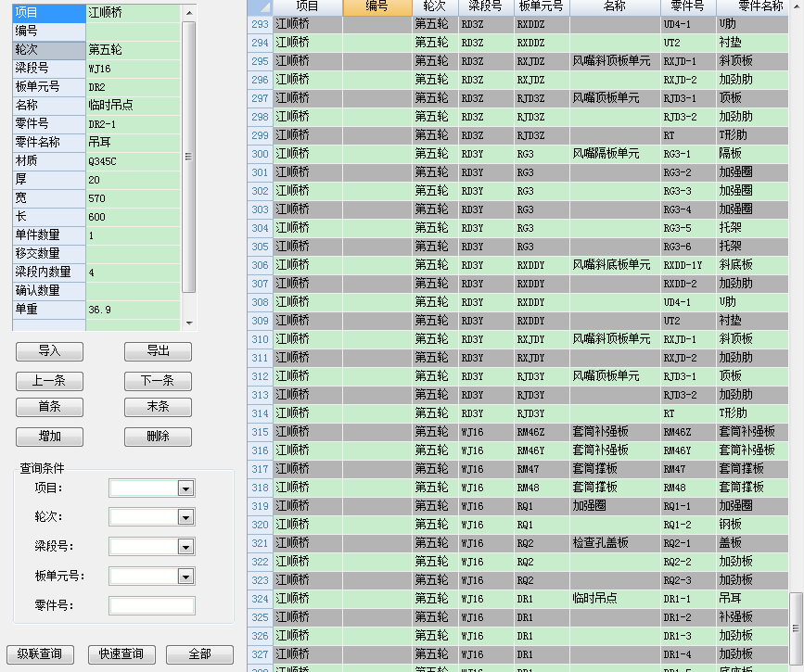Click empty 编号 value field in detail panel
The width and height of the screenshot is (804, 672).
pos(134,32)
